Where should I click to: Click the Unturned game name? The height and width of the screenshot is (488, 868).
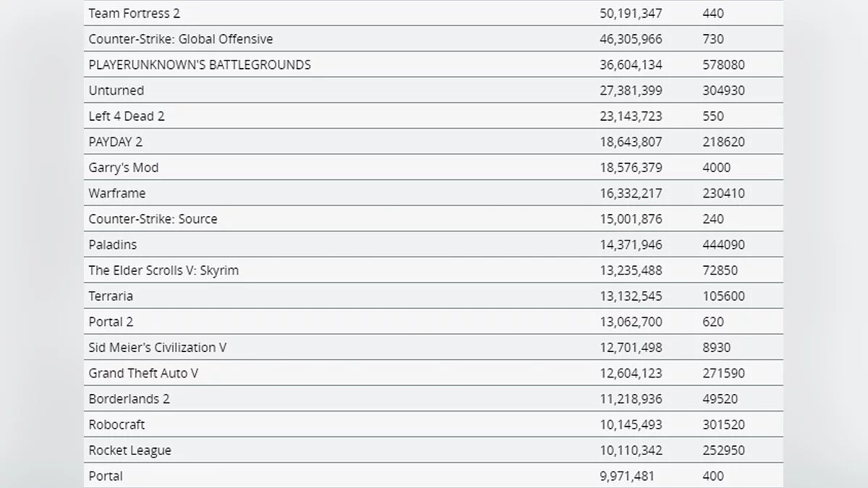click(116, 90)
